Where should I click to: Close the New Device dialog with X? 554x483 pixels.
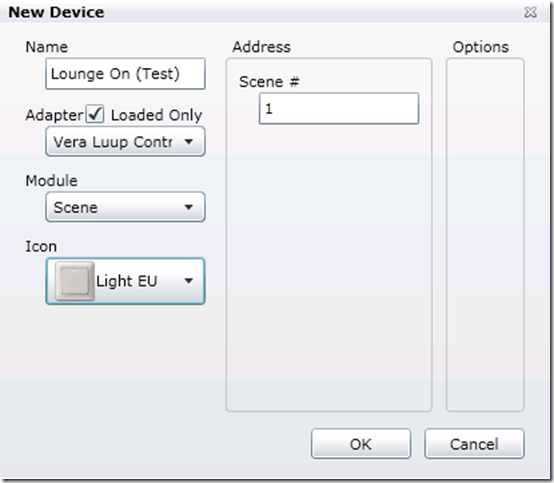coord(530,12)
